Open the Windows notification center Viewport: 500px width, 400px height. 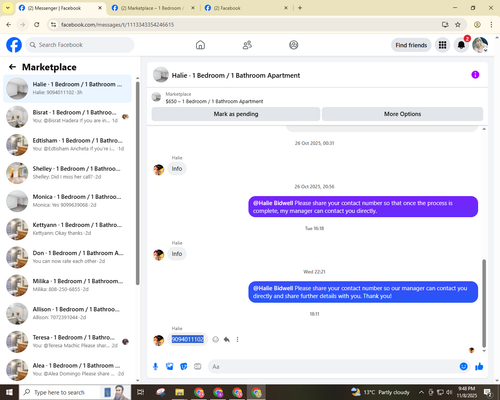[x=488, y=392]
